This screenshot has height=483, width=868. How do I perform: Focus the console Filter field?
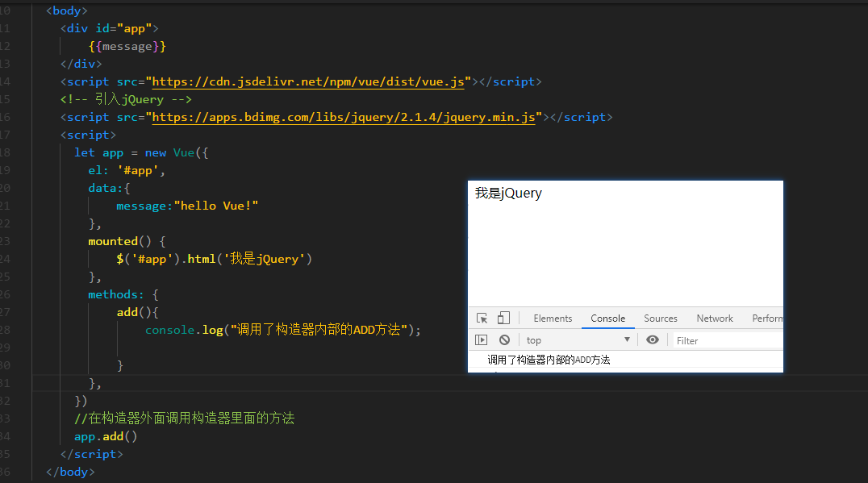pyautogui.click(x=728, y=341)
